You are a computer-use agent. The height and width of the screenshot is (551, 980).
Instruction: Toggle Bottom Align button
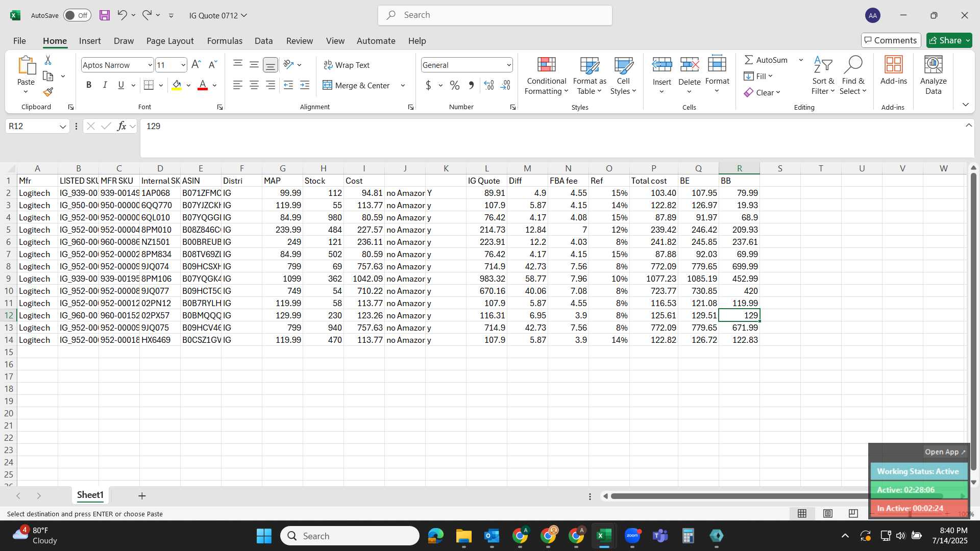coord(270,65)
